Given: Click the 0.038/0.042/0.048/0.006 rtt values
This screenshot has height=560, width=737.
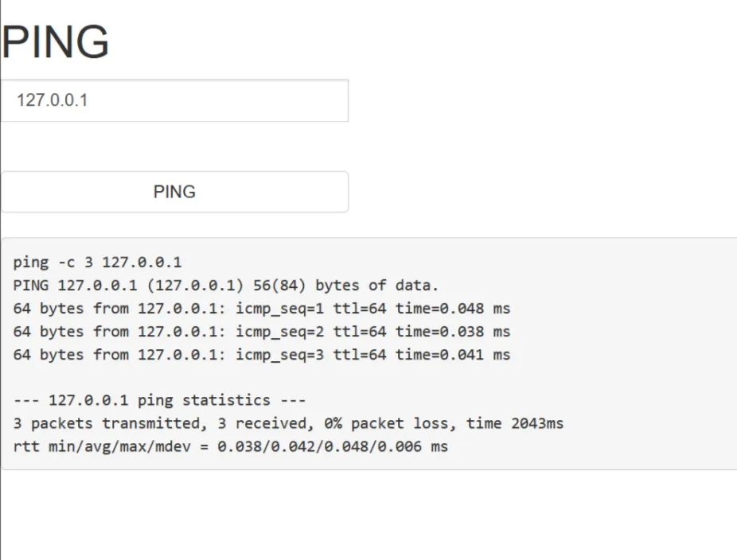Looking at the screenshot, I should point(322,447).
